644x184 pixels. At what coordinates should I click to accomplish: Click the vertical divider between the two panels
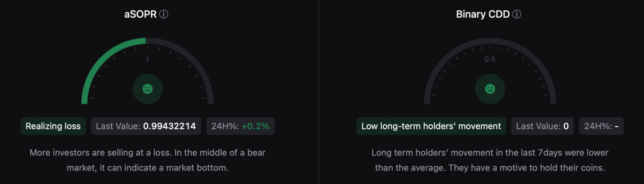[319, 92]
